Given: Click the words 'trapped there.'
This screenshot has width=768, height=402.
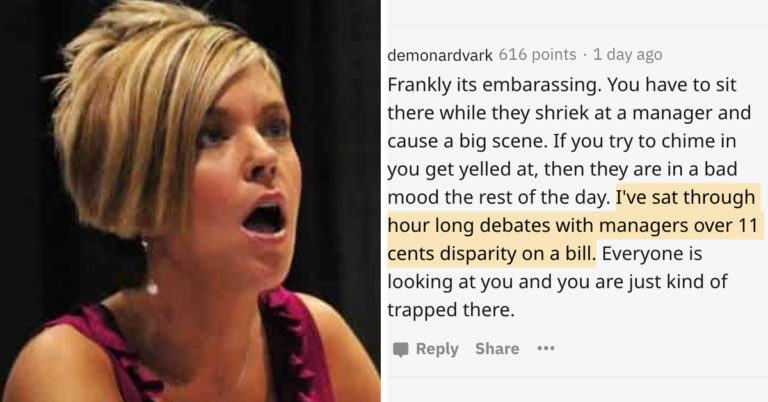Looking at the screenshot, I should tap(451, 310).
